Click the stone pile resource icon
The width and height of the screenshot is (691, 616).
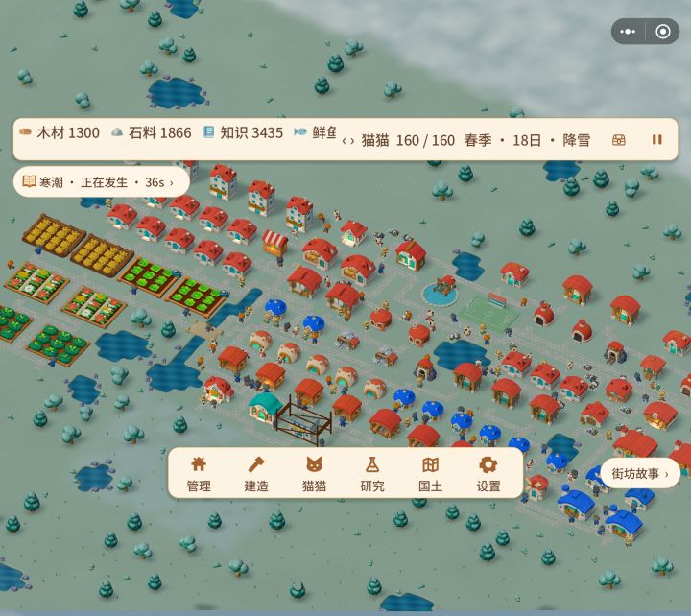coord(117,131)
